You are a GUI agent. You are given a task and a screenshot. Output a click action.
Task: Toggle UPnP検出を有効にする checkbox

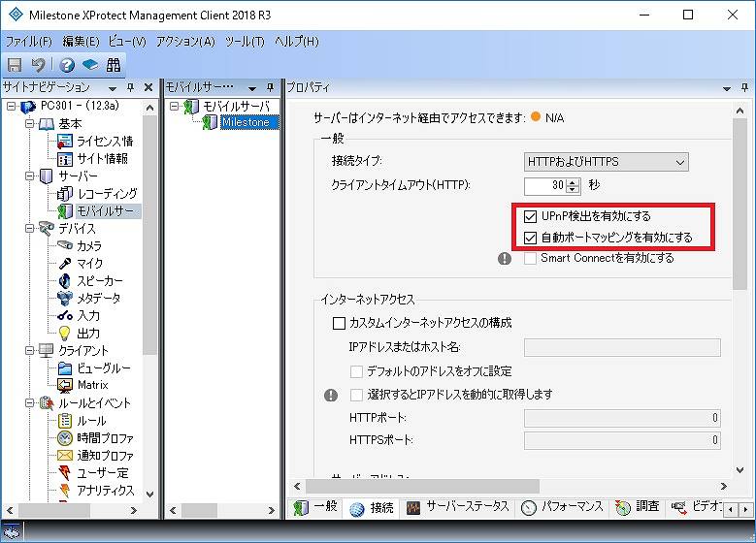pyautogui.click(x=530, y=216)
